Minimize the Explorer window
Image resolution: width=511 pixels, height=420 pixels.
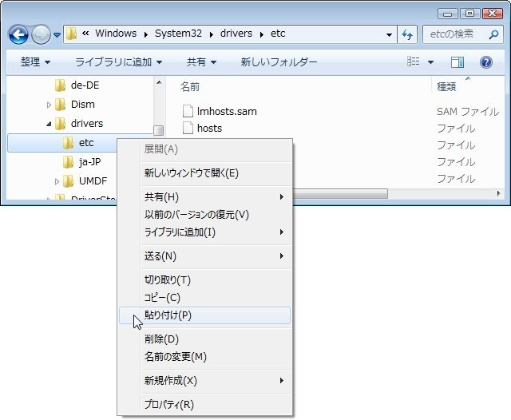click(x=448, y=14)
